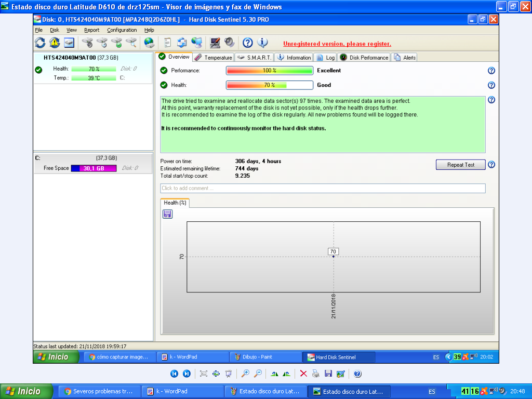Open the Configuration menu
The width and height of the screenshot is (532, 399).
pyautogui.click(x=122, y=30)
